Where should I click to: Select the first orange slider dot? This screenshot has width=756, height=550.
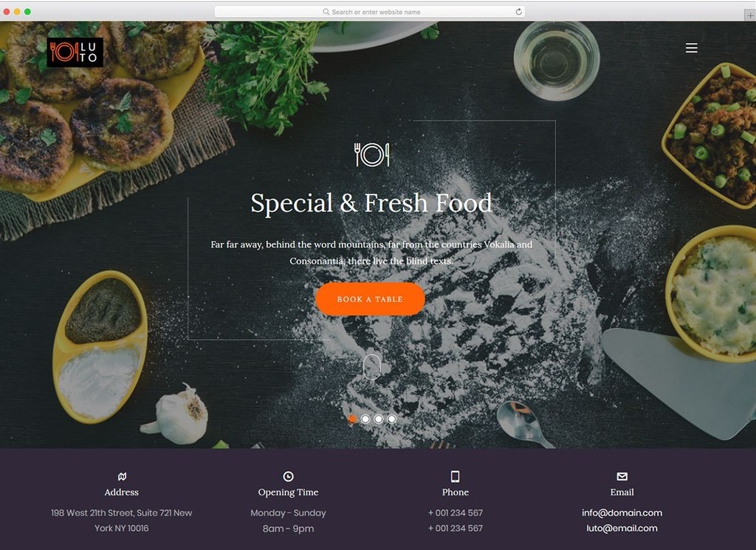(352, 419)
